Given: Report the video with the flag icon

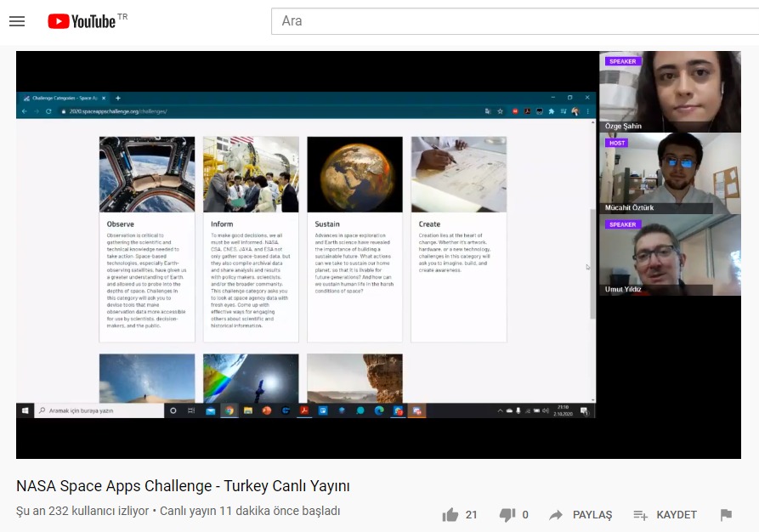Looking at the screenshot, I should pos(726,515).
